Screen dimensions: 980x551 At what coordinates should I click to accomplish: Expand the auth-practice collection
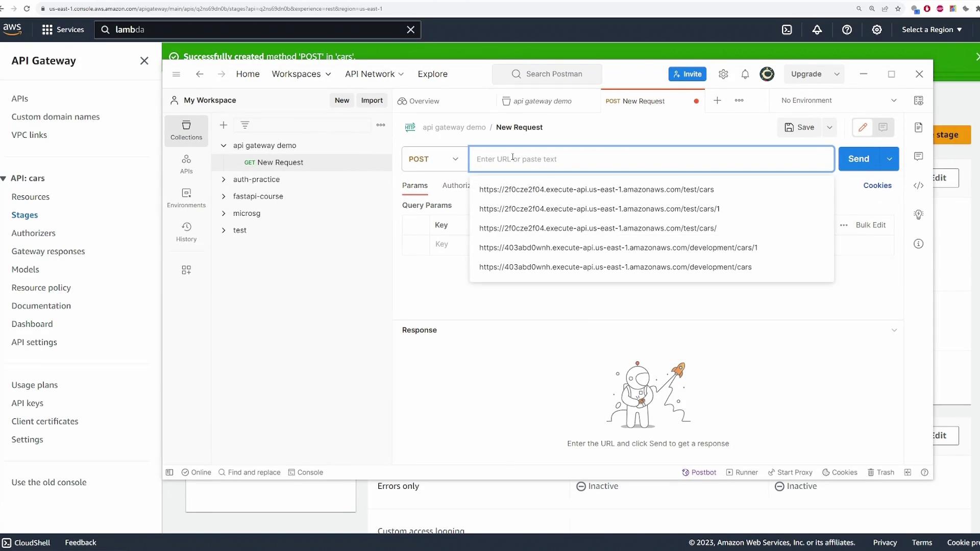[224, 180]
